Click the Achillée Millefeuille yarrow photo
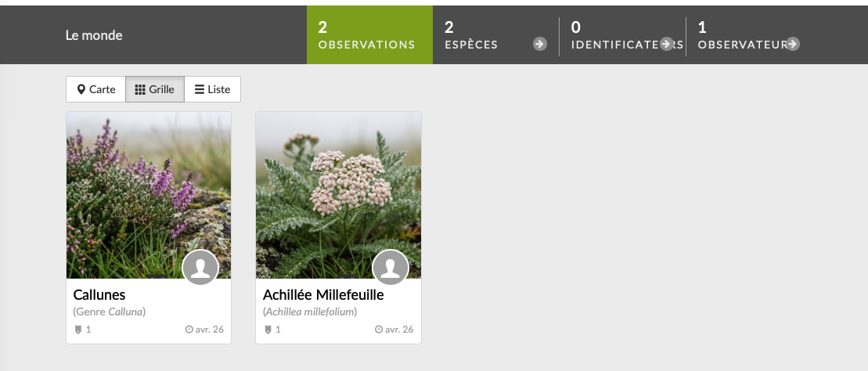Image resolution: width=868 pixels, height=371 pixels. point(338,195)
